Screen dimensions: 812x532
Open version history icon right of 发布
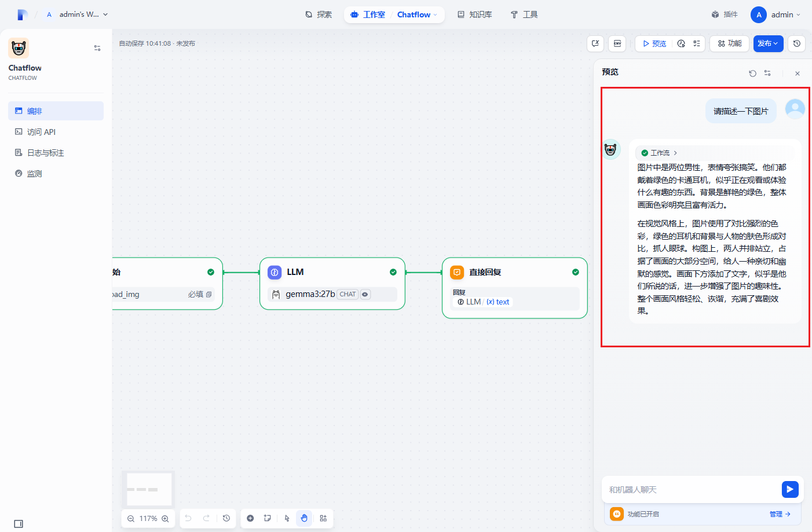click(x=797, y=43)
